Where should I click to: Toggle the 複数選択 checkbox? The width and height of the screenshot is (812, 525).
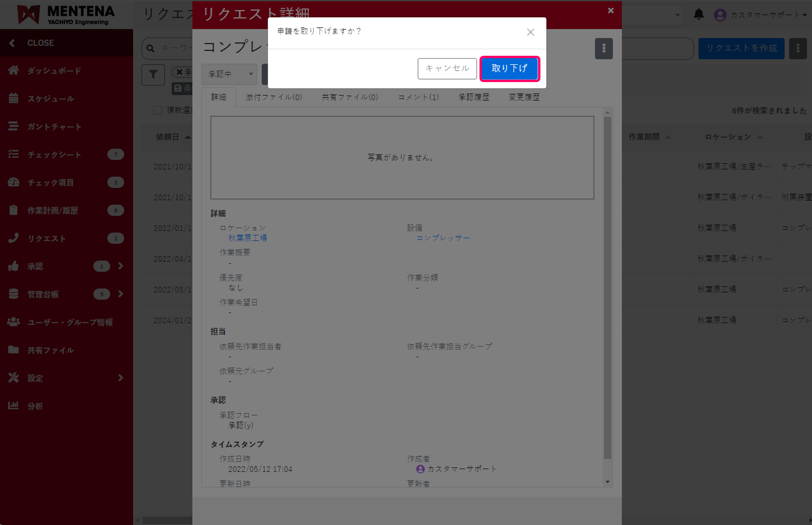pyautogui.click(x=158, y=110)
